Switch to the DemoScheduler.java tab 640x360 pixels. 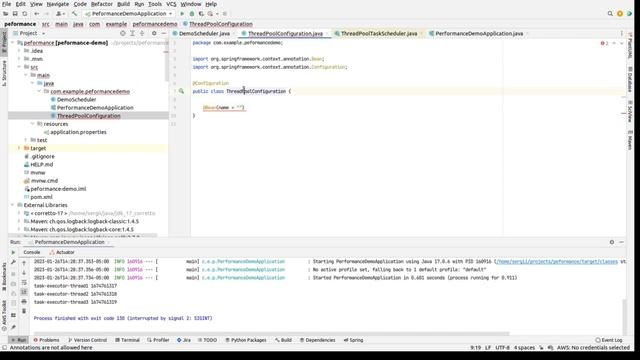point(204,33)
